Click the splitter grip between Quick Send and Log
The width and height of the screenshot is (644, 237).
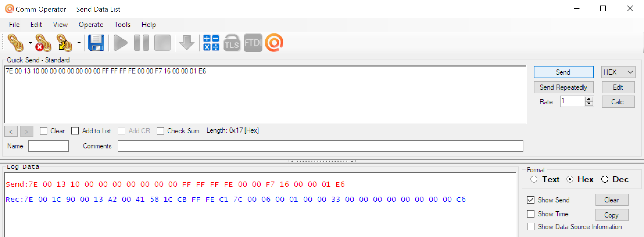pos(322,161)
